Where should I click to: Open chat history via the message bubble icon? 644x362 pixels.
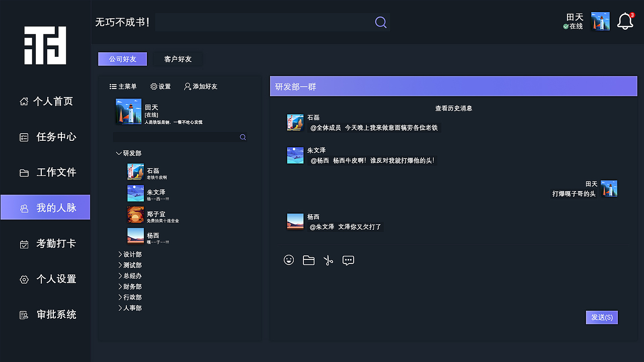pos(348,260)
